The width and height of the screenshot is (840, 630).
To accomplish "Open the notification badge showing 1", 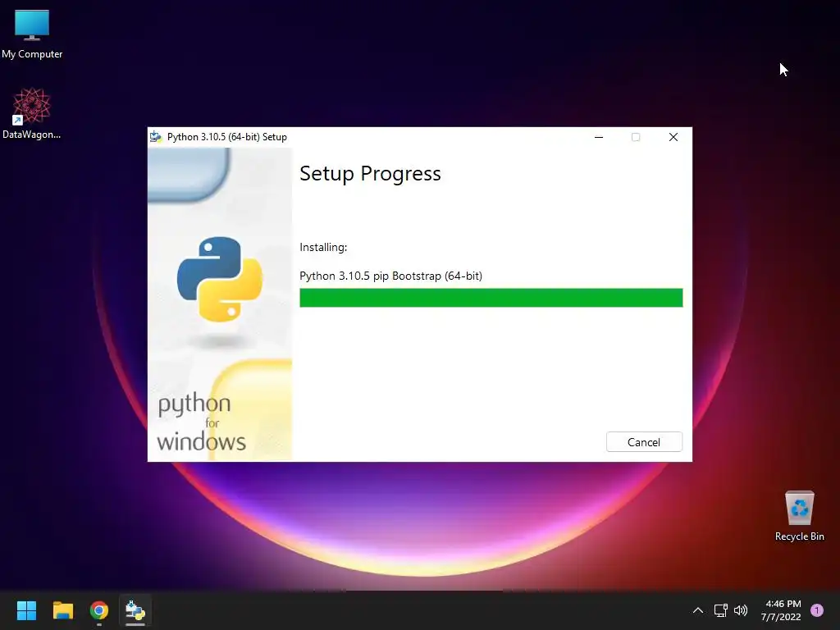I will click(817, 610).
